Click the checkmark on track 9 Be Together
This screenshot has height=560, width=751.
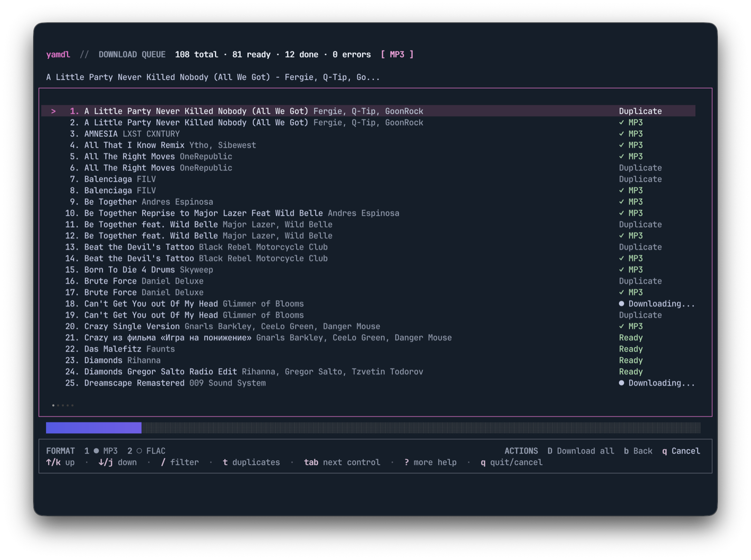621,202
